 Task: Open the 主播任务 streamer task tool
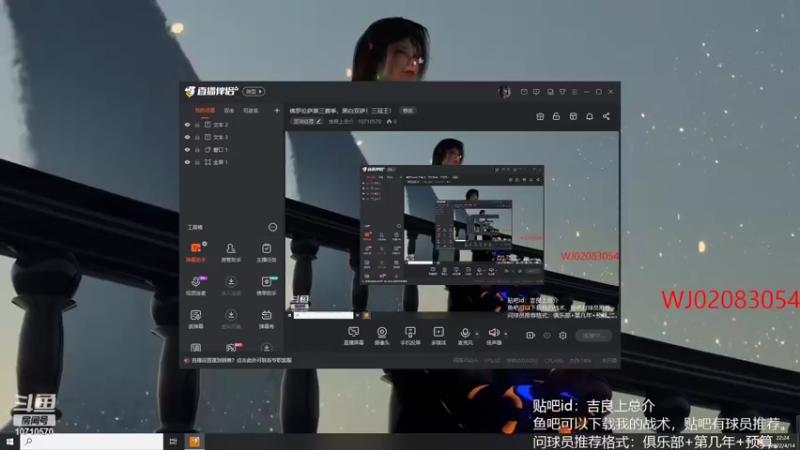click(266, 252)
